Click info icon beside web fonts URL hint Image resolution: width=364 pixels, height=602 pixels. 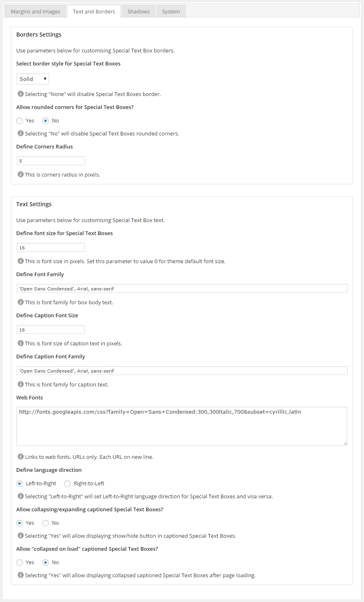point(21,457)
